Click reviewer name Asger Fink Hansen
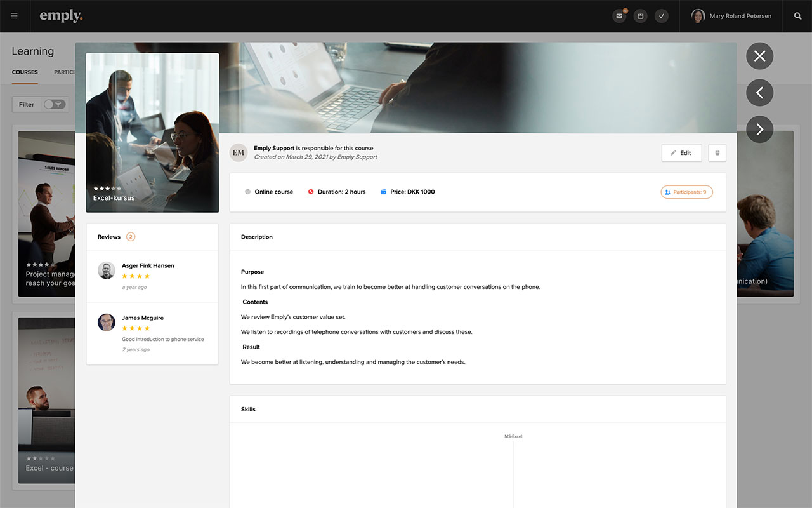The image size is (812, 508). click(x=148, y=265)
